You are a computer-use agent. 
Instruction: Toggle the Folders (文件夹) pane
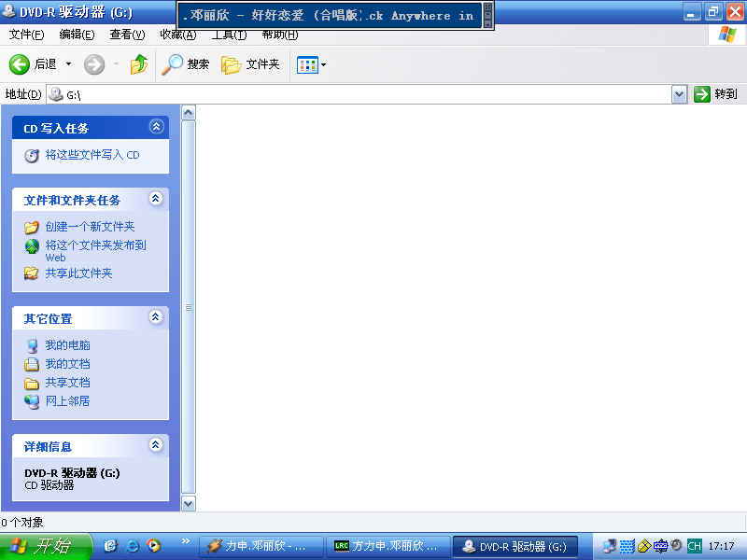[x=250, y=64]
